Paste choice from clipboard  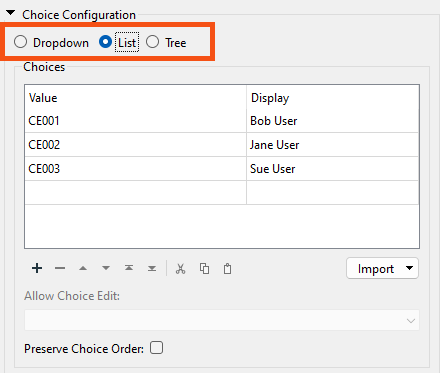point(227,268)
